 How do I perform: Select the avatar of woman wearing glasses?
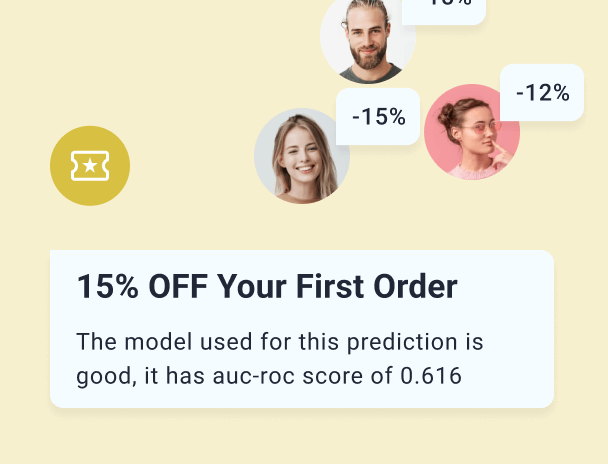tap(471, 133)
